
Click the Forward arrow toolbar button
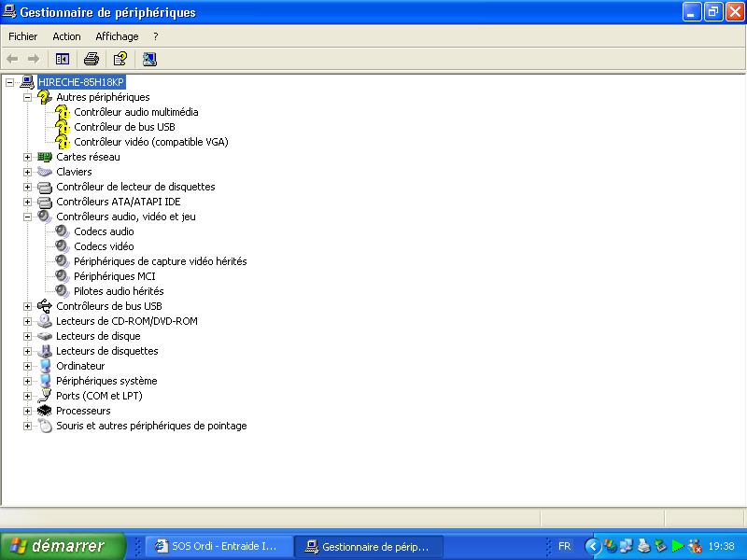pyautogui.click(x=34, y=59)
